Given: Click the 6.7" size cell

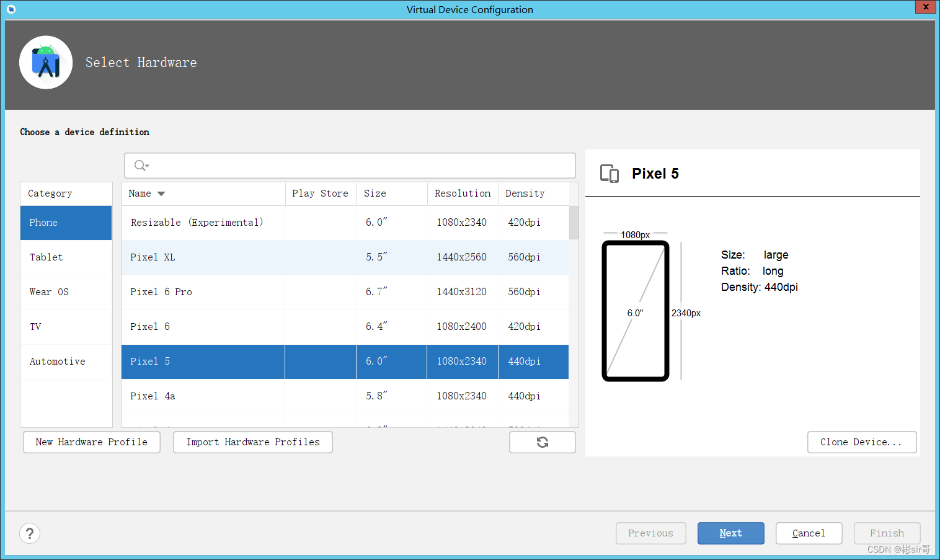Looking at the screenshot, I should tap(392, 292).
